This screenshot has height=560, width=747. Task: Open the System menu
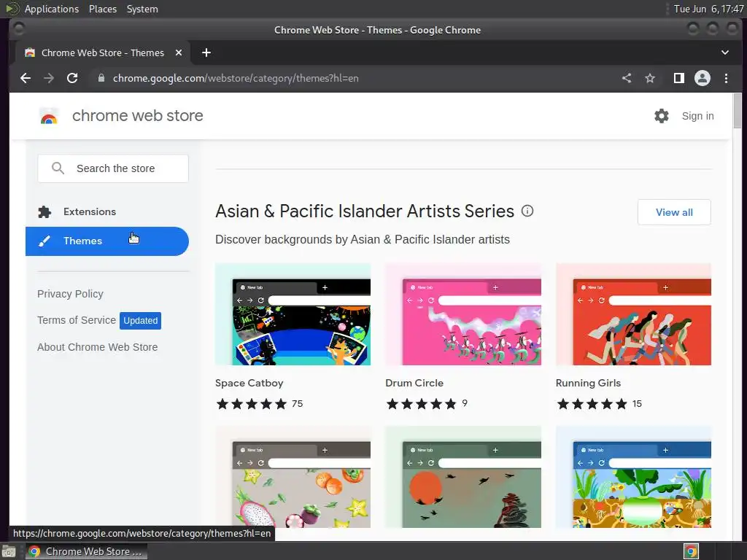tap(142, 9)
